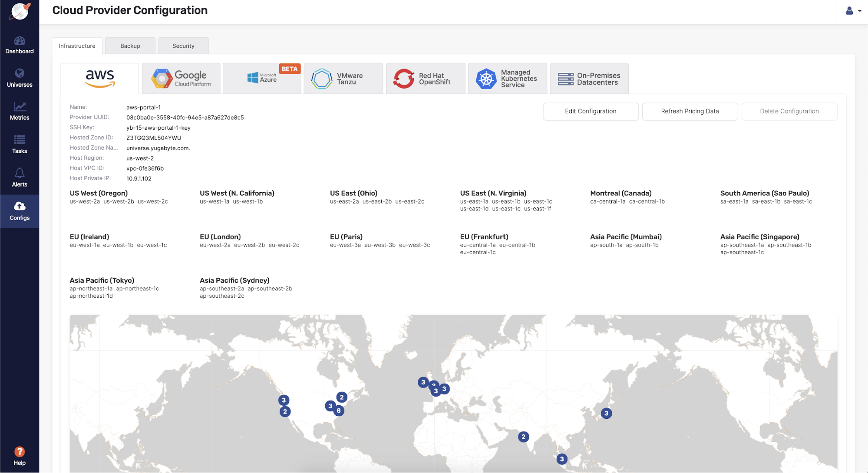The width and height of the screenshot is (868, 473).
Task: Select the Google Cloud Platform provider tab
Action: pos(181,79)
